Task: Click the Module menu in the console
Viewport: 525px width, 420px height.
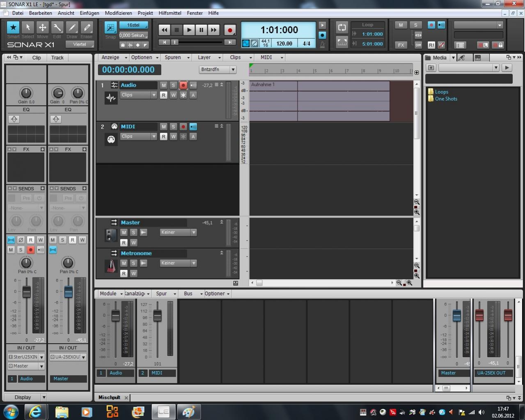Action: [x=111, y=294]
